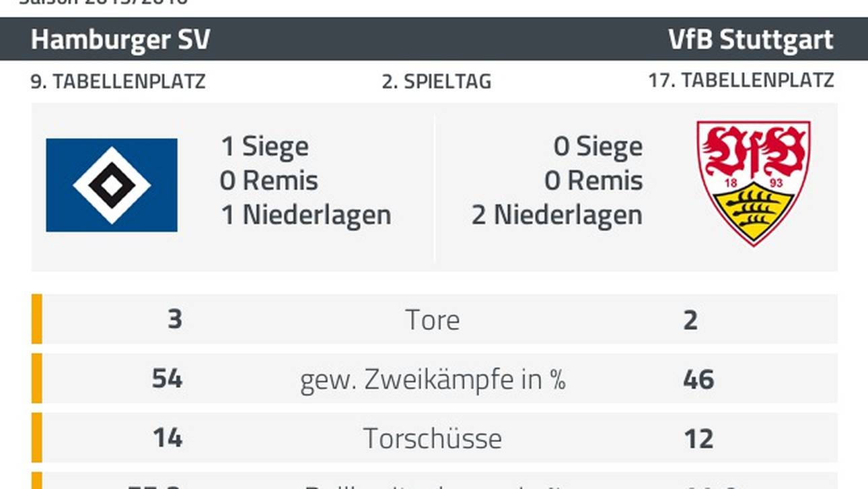This screenshot has height=489, width=868.
Task: Select the VfB Stuttgart team name header
Action: [x=750, y=40]
